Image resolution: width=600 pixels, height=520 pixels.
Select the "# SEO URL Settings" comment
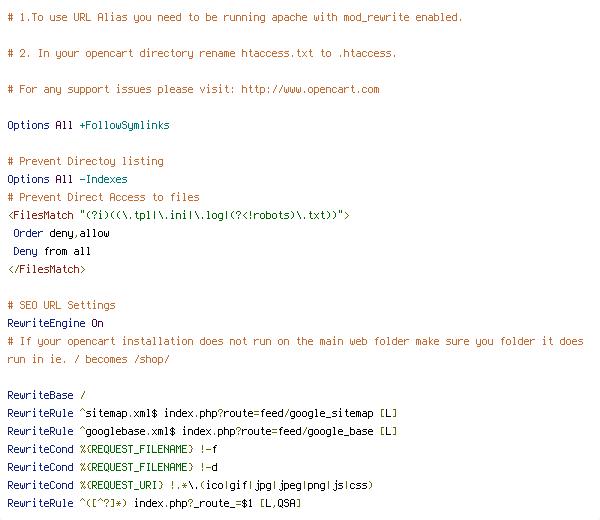pyautogui.click(x=61, y=305)
